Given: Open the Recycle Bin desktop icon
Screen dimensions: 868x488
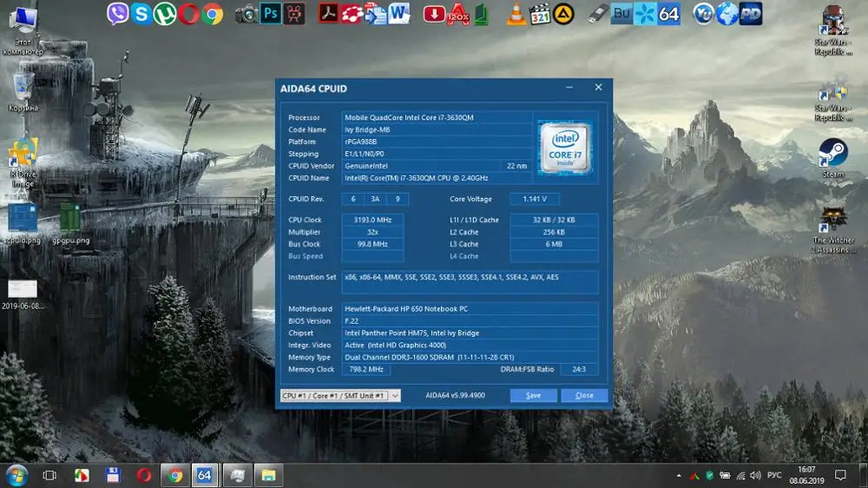Looking at the screenshot, I should point(23,92).
